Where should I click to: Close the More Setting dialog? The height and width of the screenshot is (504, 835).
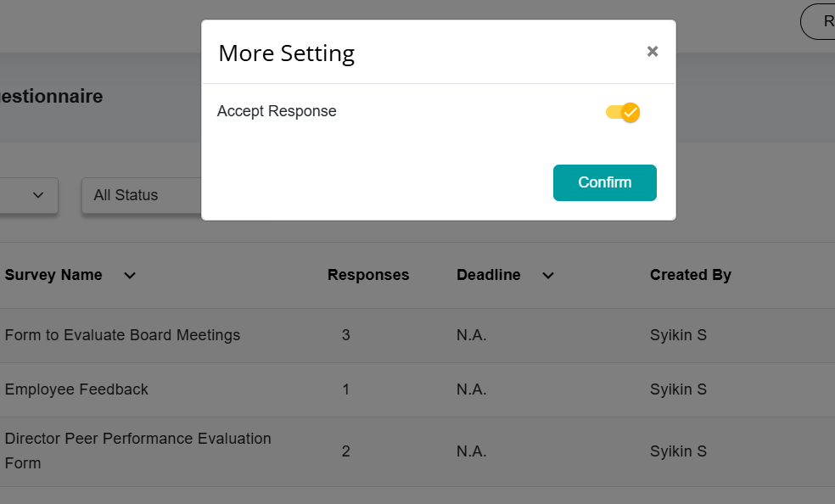tap(653, 52)
